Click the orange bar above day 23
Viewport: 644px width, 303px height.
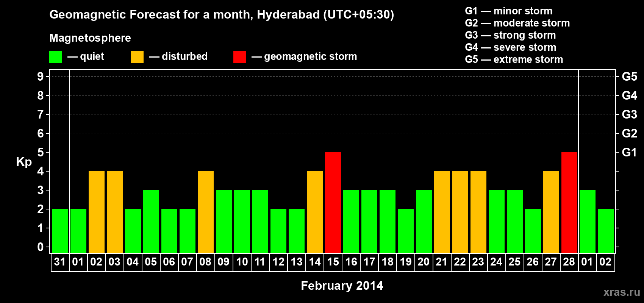(478, 212)
